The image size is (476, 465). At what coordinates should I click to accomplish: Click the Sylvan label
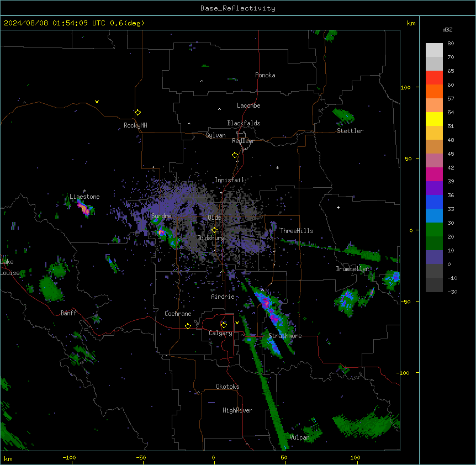pos(215,135)
